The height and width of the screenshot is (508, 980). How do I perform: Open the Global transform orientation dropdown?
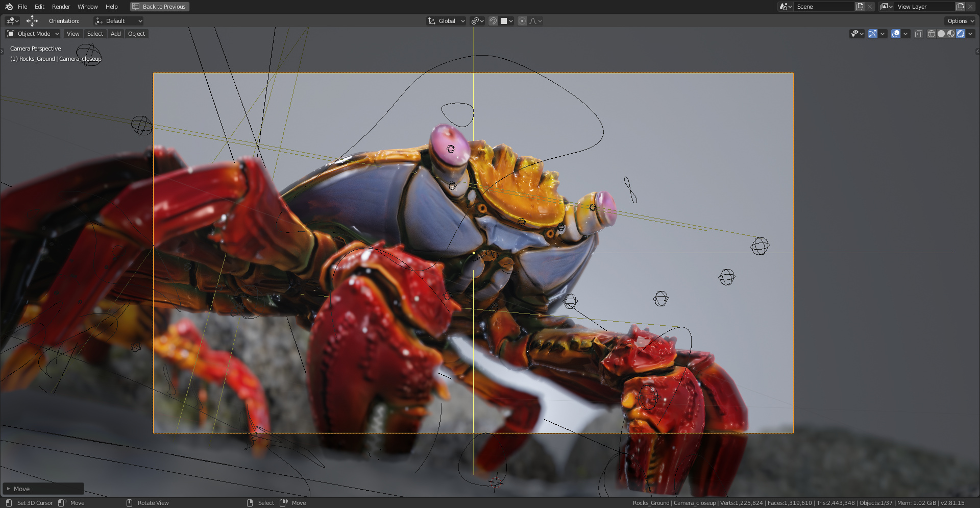[x=446, y=21]
